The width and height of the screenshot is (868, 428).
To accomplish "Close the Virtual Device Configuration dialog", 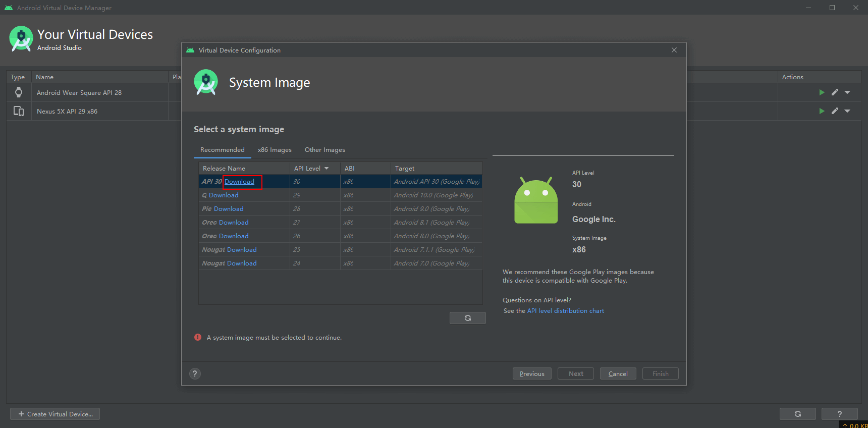I will click(674, 50).
